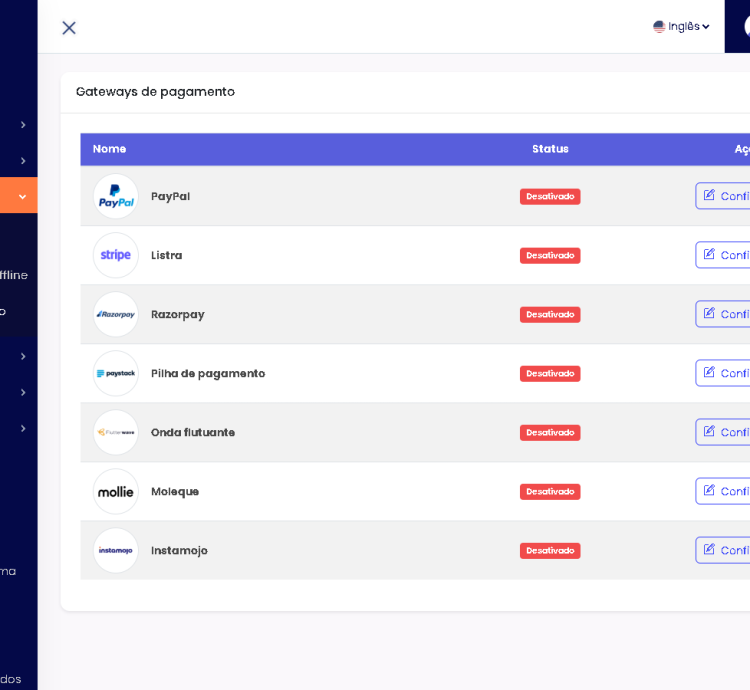
Task: Collapse the orange highlighted sidebar menu chevron
Action: coord(22,196)
